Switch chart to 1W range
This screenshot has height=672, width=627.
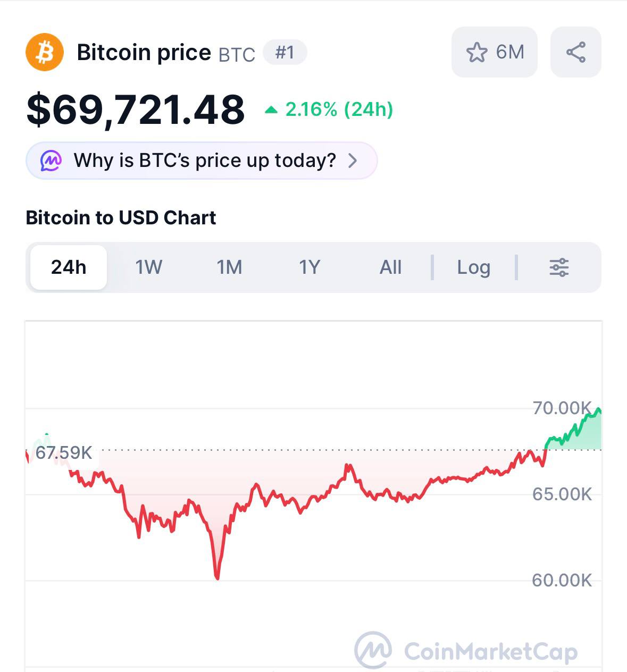149,267
